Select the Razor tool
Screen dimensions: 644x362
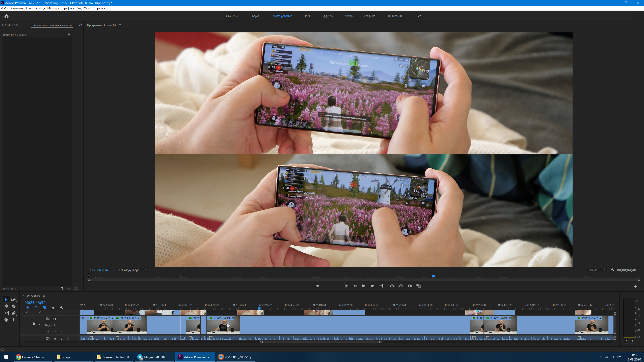click(13, 306)
